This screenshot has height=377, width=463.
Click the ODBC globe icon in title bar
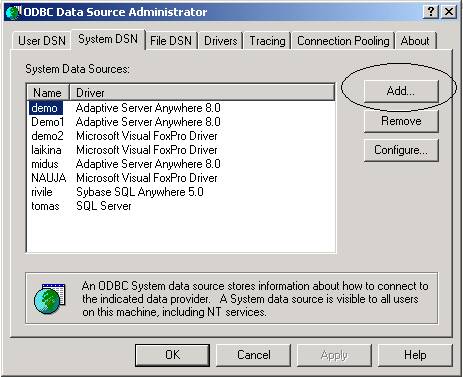pyautogui.click(x=14, y=12)
